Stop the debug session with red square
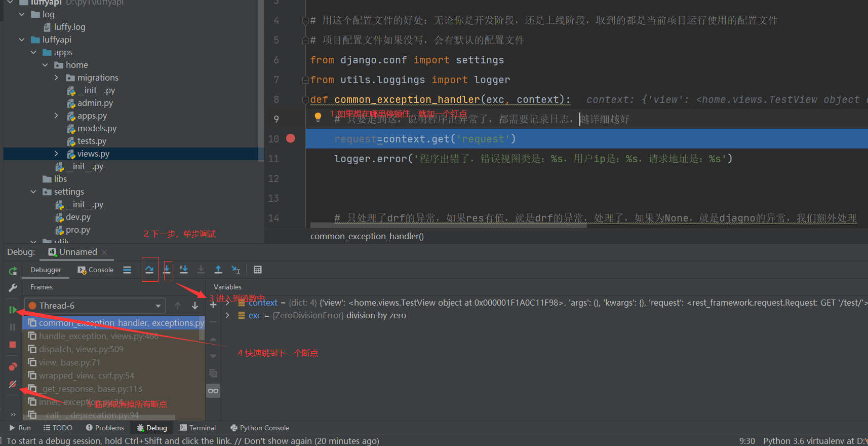 [13, 345]
